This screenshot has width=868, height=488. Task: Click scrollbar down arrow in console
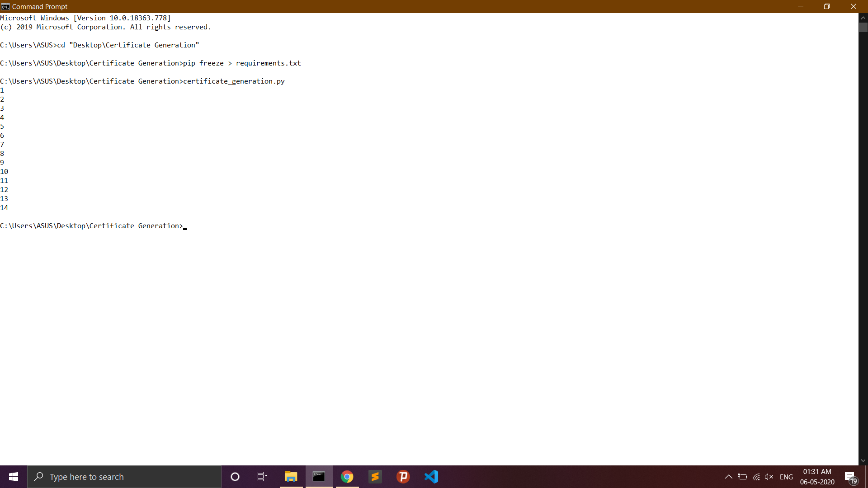pyautogui.click(x=863, y=460)
